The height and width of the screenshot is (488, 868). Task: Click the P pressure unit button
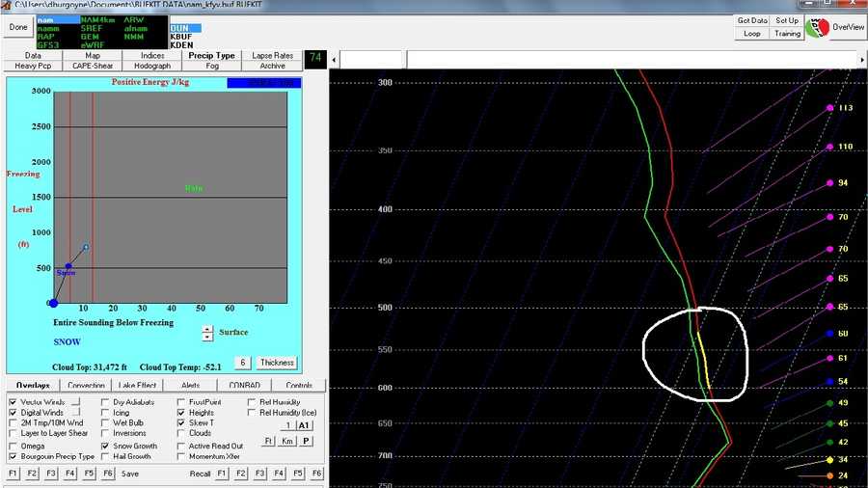306,441
